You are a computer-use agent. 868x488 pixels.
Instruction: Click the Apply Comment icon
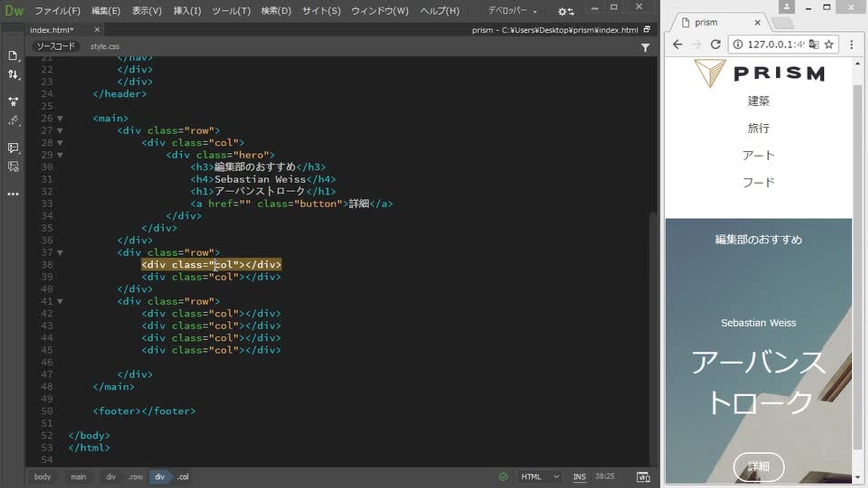13,148
